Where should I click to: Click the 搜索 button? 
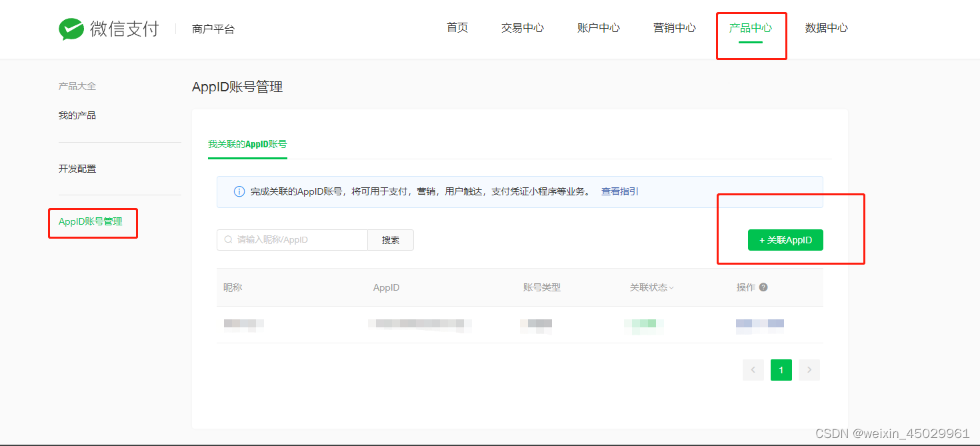pos(391,240)
